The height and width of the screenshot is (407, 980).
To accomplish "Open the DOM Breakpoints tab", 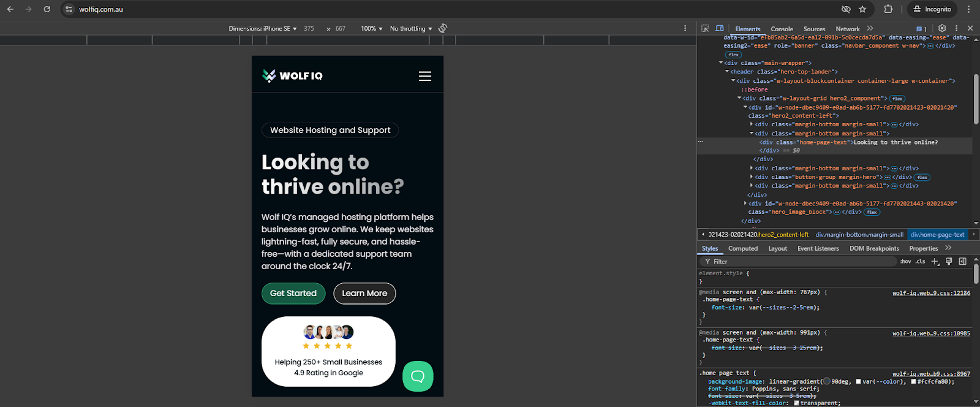I will [x=874, y=248].
